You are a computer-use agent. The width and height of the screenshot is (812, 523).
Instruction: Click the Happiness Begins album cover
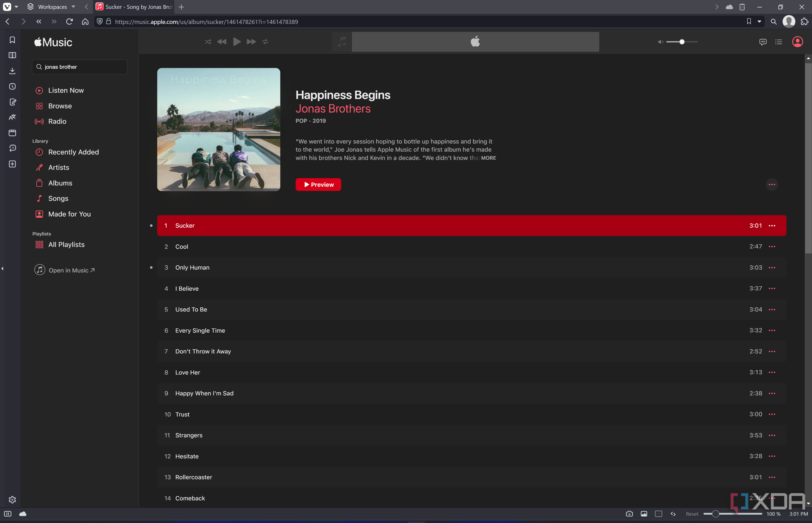click(x=219, y=129)
